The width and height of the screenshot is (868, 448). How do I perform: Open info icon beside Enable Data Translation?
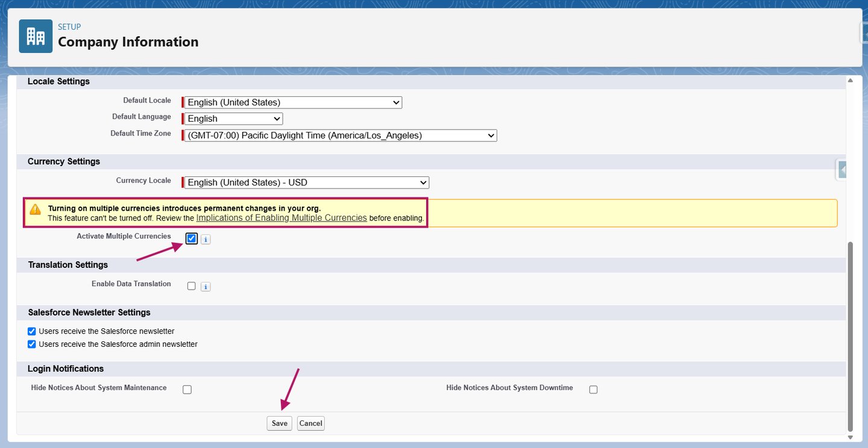[x=206, y=287]
